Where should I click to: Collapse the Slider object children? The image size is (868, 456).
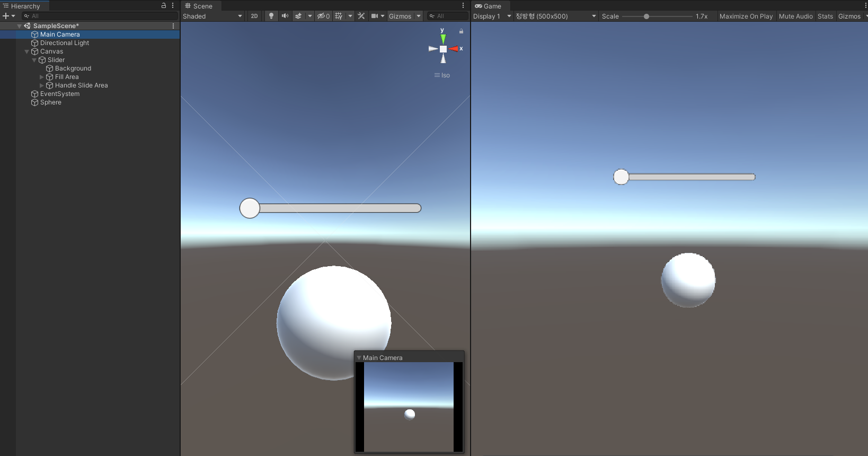click(x=34, y=60)
